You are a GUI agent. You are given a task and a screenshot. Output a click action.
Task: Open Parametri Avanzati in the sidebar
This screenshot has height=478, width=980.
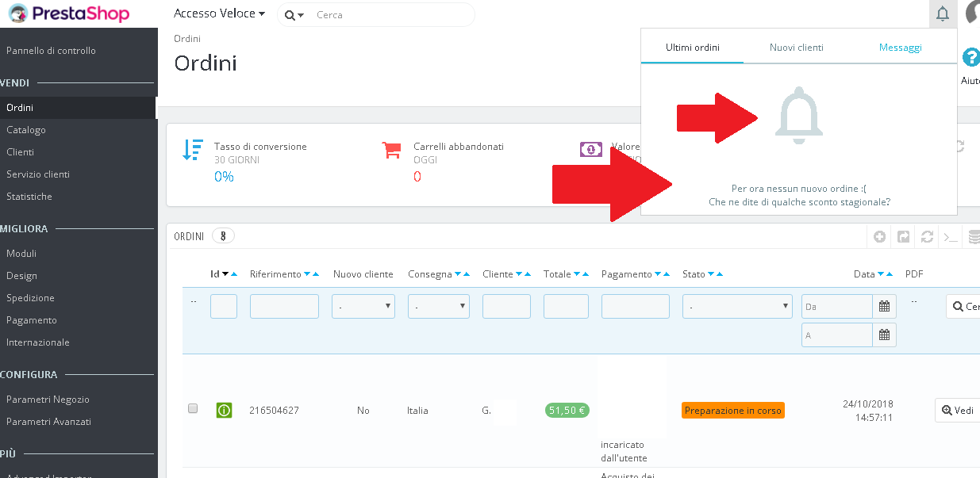48,422
